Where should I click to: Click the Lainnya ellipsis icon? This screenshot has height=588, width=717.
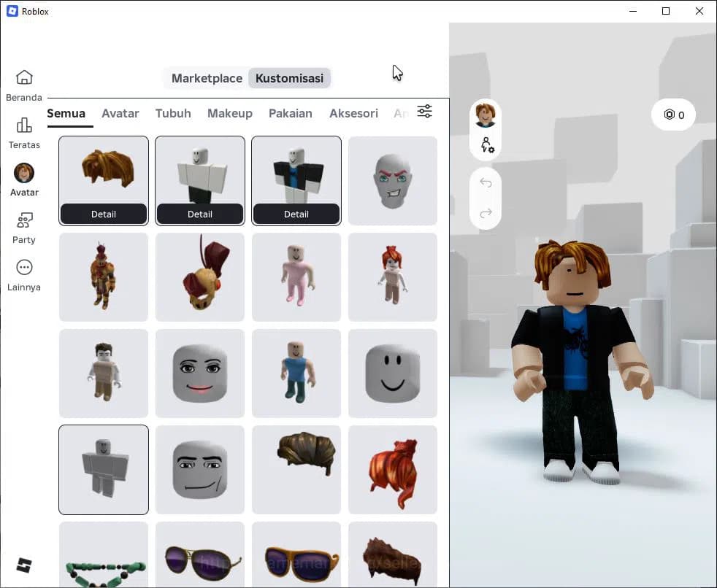tap(24, 268)
